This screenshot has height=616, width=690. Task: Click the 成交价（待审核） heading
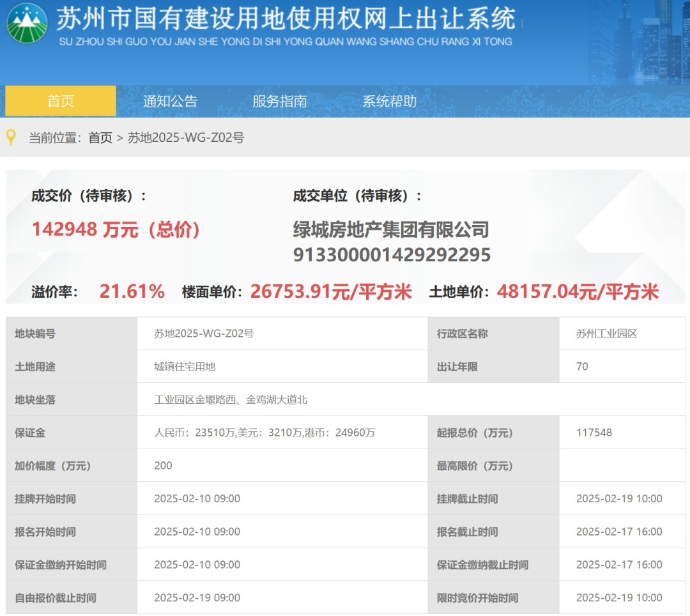89,196
